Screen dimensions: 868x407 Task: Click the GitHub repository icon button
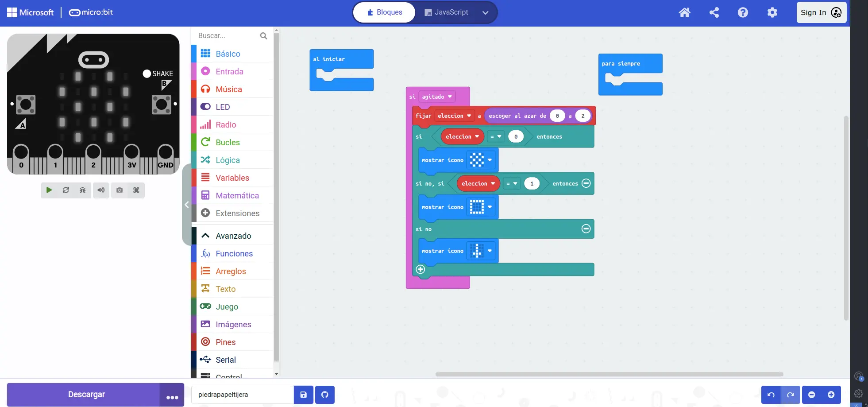[x=325, y=395]
